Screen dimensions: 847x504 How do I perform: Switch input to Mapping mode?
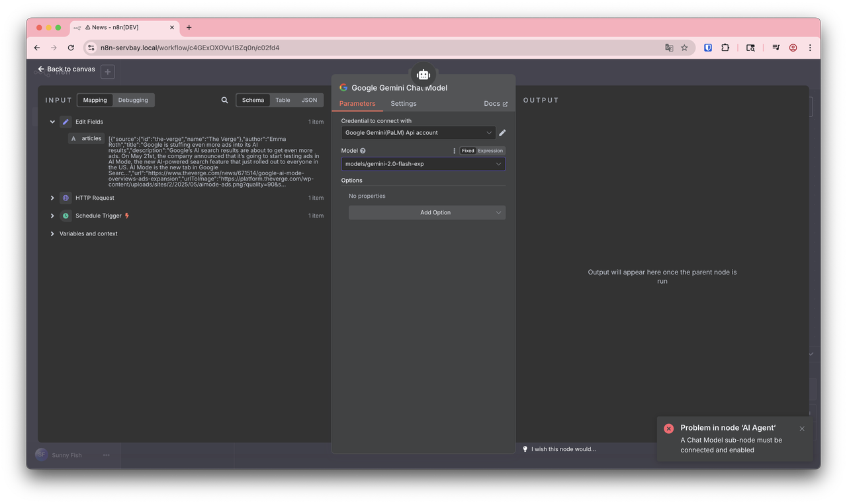click(95, 100)
